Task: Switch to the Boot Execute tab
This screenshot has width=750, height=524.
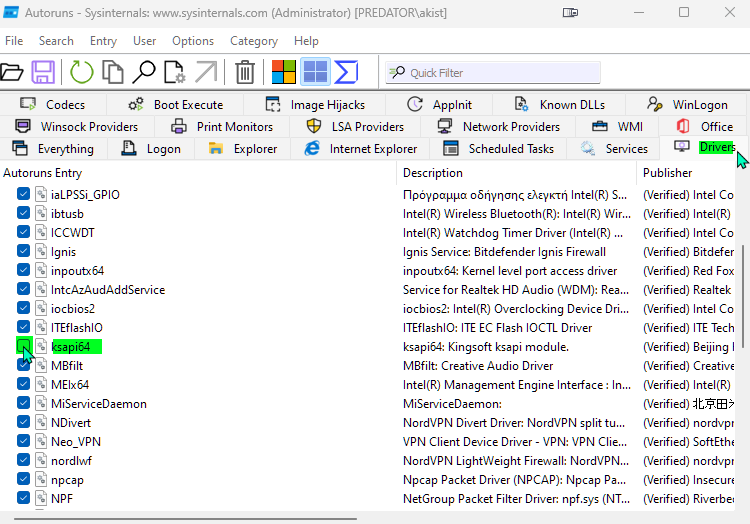Action: 175,104
